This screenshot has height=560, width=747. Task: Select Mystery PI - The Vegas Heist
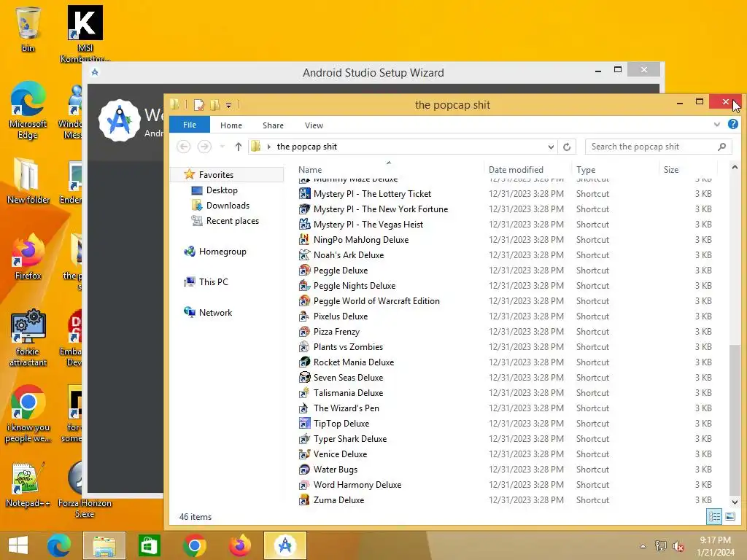point(368,225)
